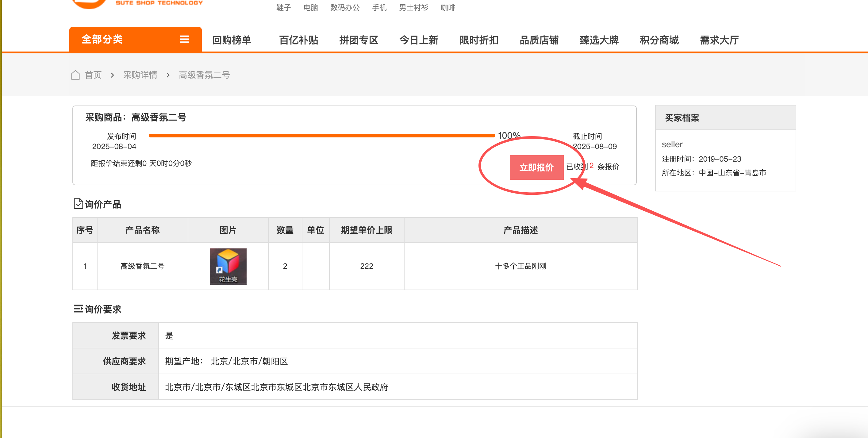
Task: Click the seller name in 买家档案
Action: pos(672,144)
